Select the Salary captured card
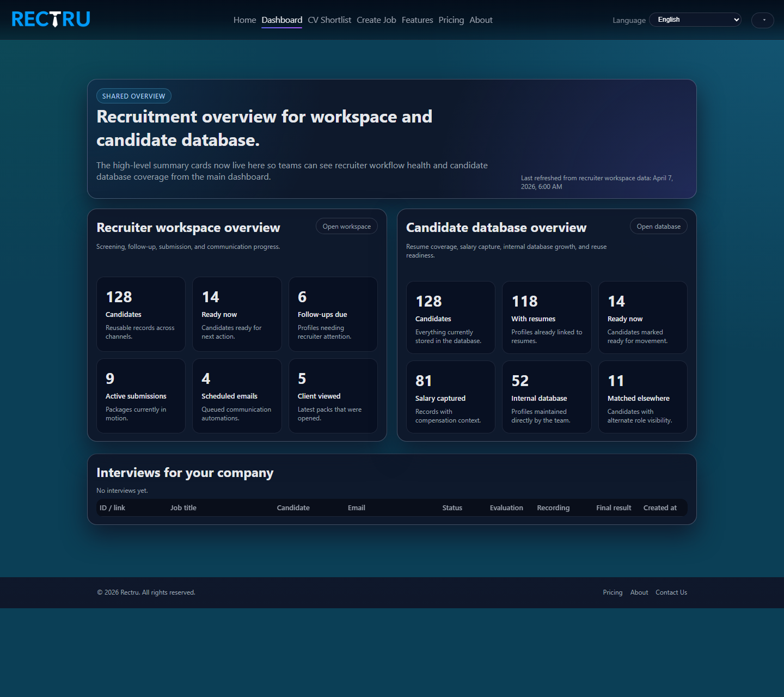The height and width of the screenshot is (697, 784). 450,396
